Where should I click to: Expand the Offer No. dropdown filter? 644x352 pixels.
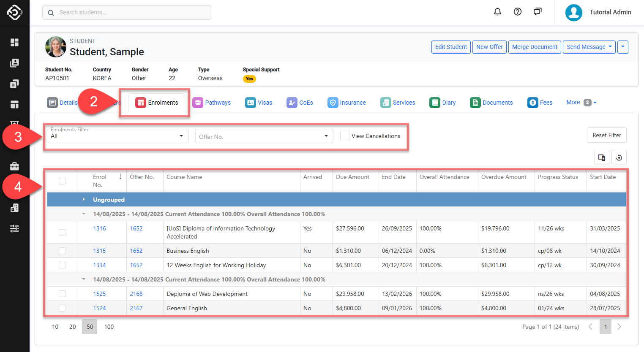pos(264,136)
